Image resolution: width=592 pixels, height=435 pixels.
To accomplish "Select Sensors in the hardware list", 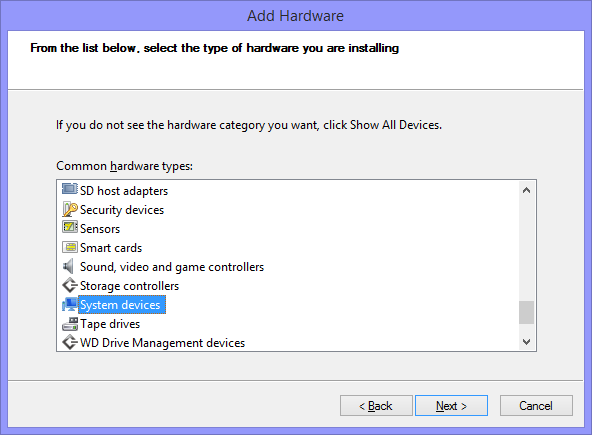I will (x=100, y=229).
